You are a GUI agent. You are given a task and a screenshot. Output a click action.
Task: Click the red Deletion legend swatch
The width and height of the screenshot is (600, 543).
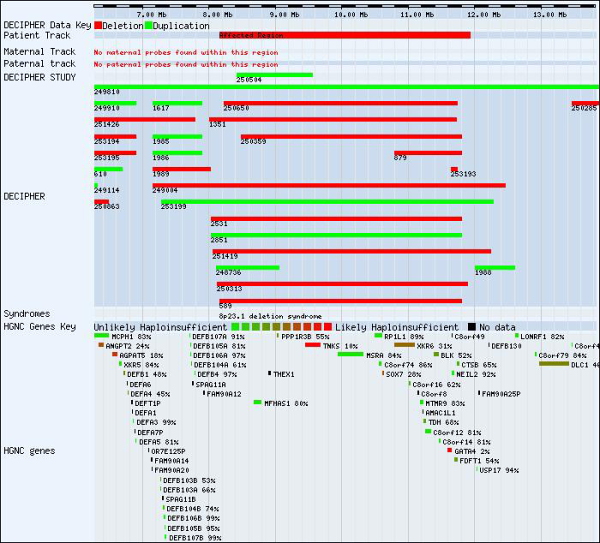click(x=98, y=25)
